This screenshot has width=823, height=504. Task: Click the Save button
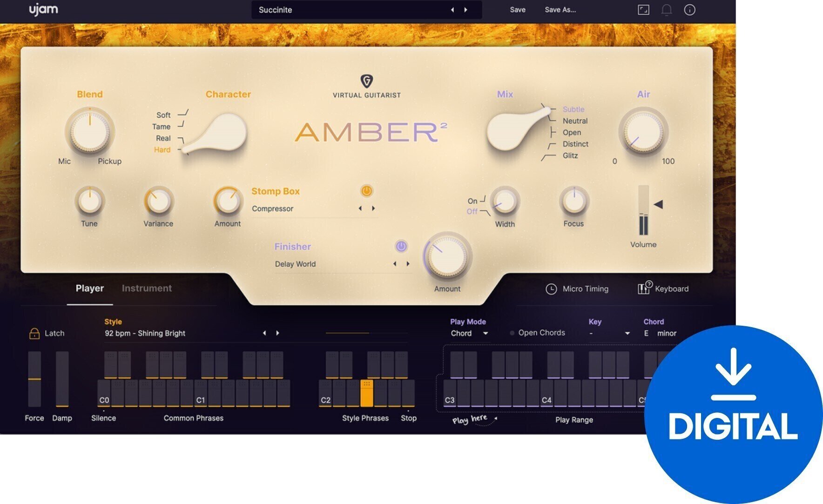(518, 9)
